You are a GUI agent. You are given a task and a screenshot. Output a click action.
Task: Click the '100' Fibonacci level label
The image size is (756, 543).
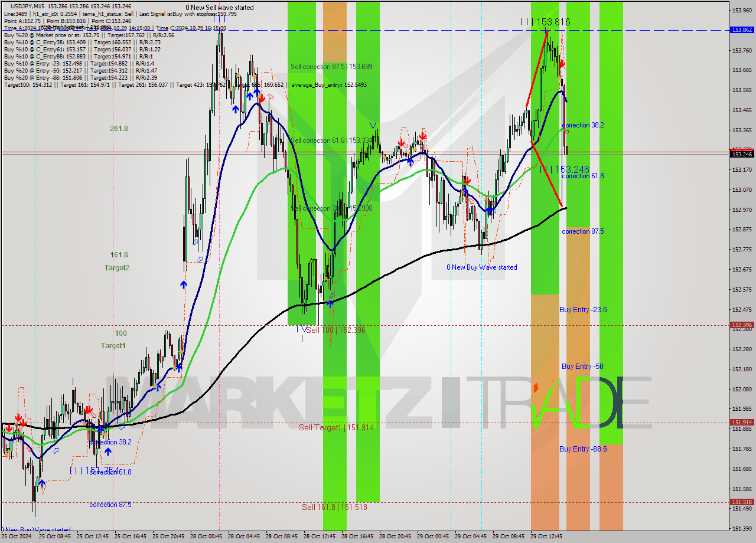(x=120, y=333)
